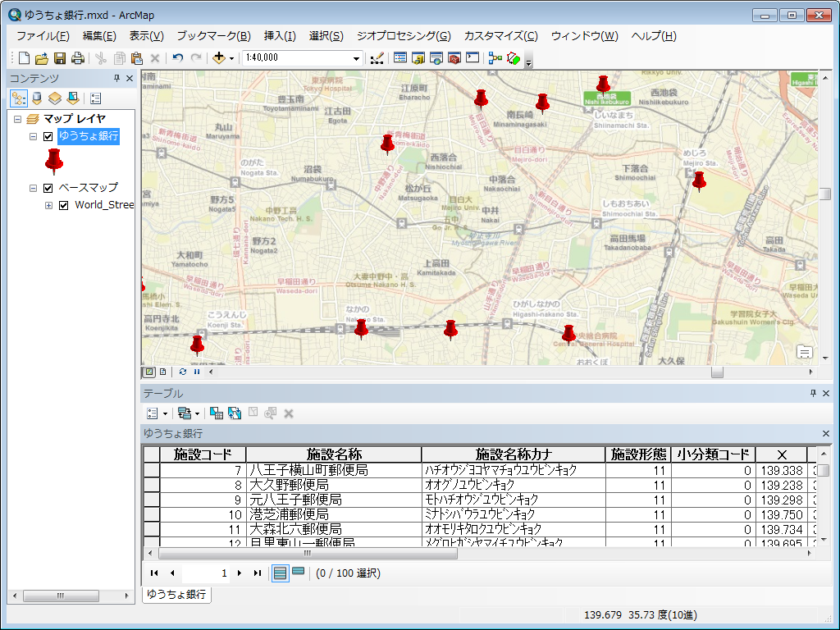
Task: Click the last icon on the standard toolbar
Action: click(514, 58)
